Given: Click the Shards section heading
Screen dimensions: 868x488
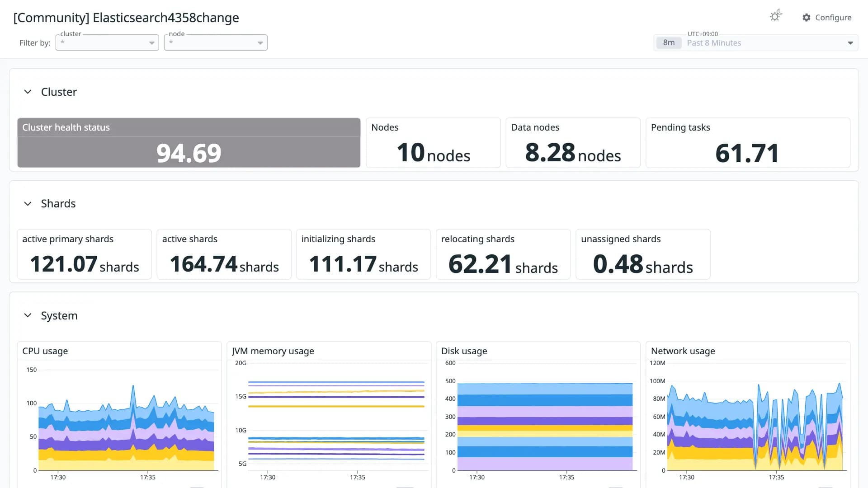Looking at the screenshot, I should pyautogui.click(x=58, y=204).
